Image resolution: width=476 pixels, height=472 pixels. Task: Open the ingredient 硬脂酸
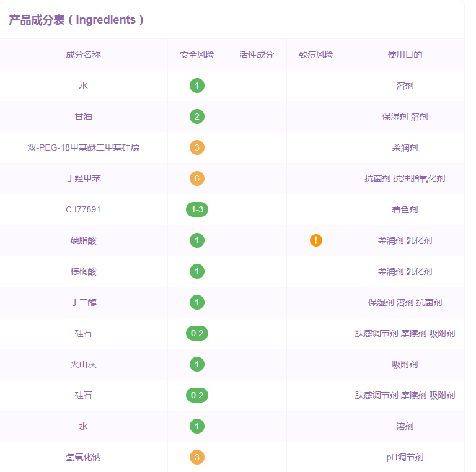[x=83, y=240]
